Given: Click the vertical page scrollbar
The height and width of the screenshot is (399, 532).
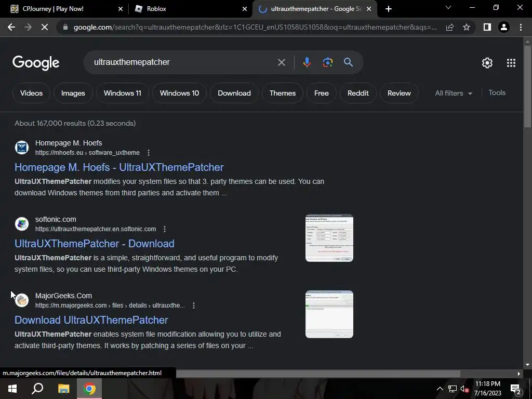Looking at the screenshot, I should click(x=527, y=87).
